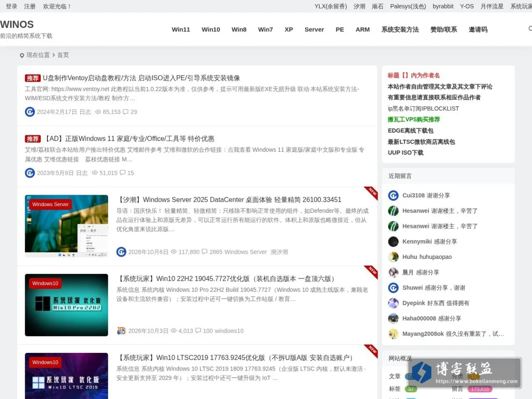Click red Windows Server category badge
This screenshot has height=399, width=532.
51,204
